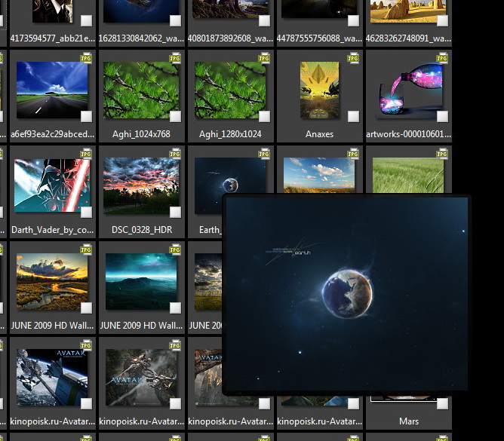Image resolution: width=504 pixels, height=441 pixels.
Task: Select the cloudy blue sky landscape thumbnail
Action: click(x=319, y=175)
